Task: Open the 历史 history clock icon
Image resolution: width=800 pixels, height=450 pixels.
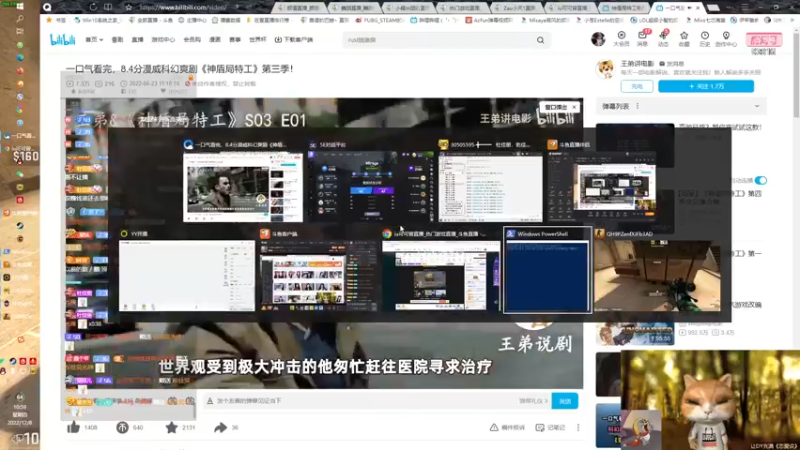Action: click(x=705, y=39)
